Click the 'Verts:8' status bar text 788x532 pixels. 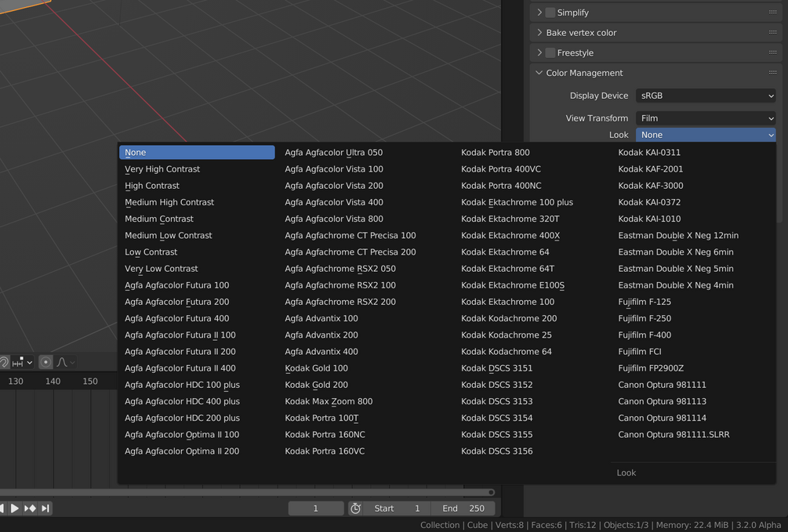(509, 524)
